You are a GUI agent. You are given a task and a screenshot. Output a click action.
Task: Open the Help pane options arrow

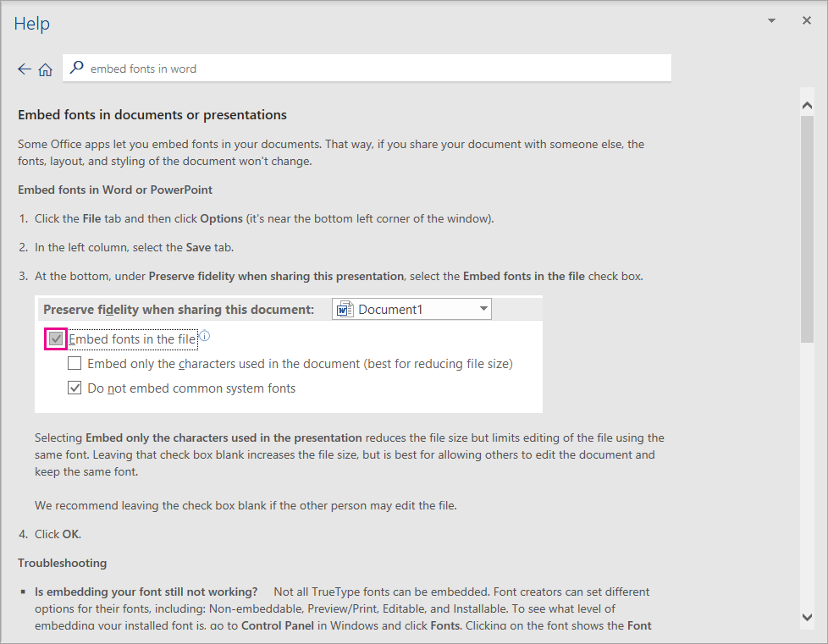(771, 20)
